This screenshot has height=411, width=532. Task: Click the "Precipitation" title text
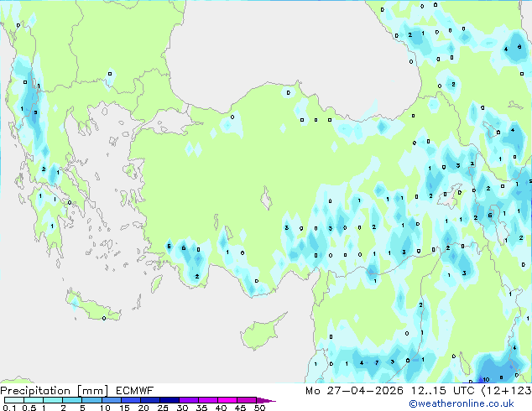coord(35,391)
